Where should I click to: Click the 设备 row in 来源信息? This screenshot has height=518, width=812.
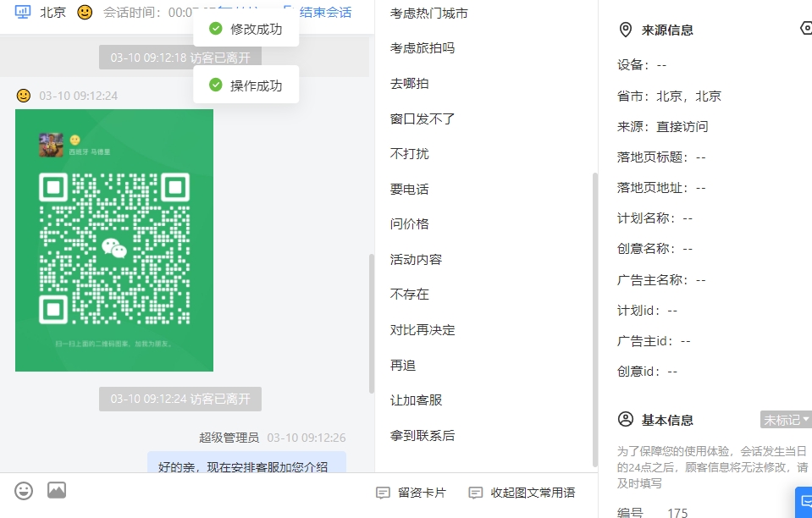pos(642,65)
